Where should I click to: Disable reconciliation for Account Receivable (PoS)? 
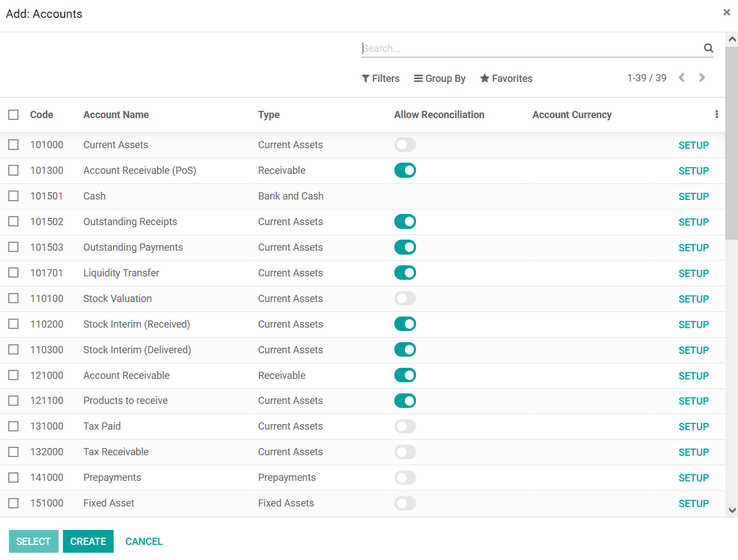pyautogui.click(x=405, y=171)
